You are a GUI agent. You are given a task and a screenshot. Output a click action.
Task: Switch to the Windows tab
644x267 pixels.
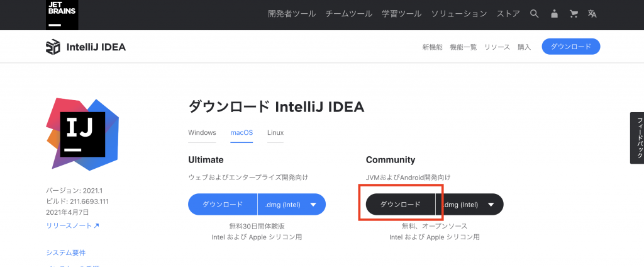pyautogui.click(x=202, y=133)
